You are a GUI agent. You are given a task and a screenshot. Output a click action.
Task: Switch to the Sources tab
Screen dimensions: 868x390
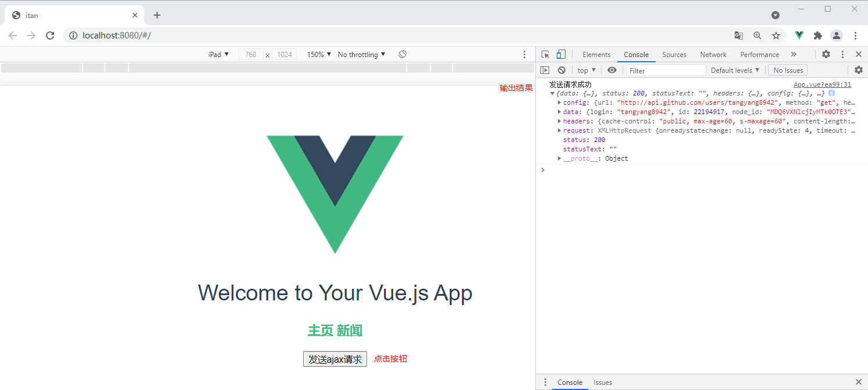click(x=674, y=54)
